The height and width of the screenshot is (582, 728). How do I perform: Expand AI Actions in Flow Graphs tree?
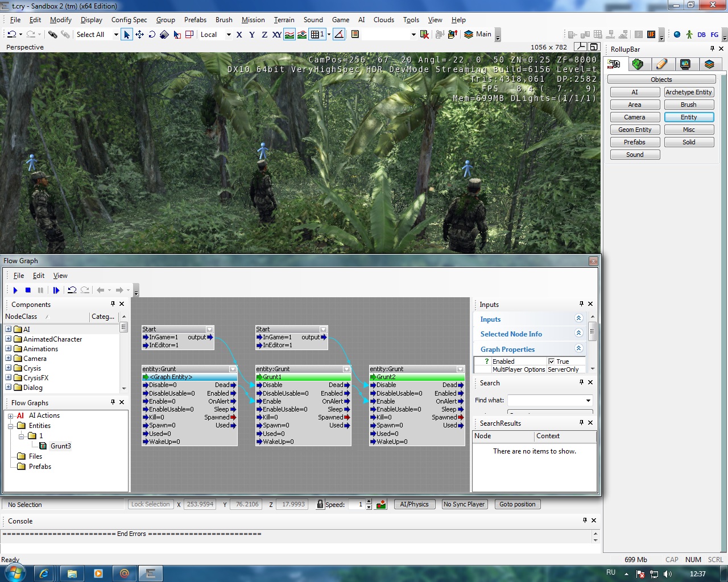[10, 415]
